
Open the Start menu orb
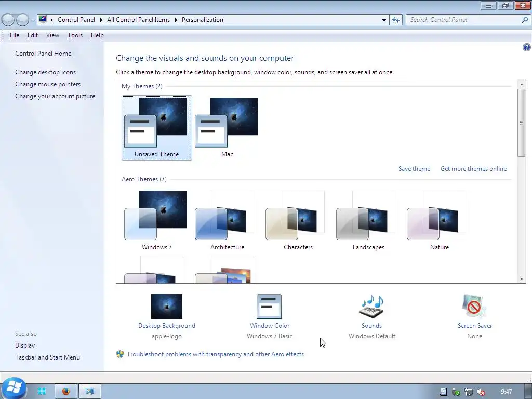[14, 388]
